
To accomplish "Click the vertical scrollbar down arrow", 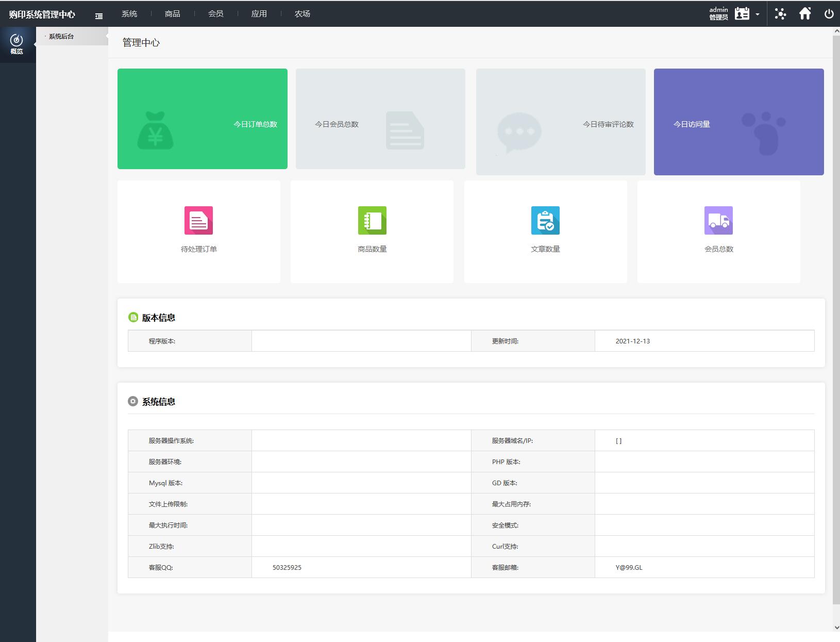I will (x=836, y=627).
